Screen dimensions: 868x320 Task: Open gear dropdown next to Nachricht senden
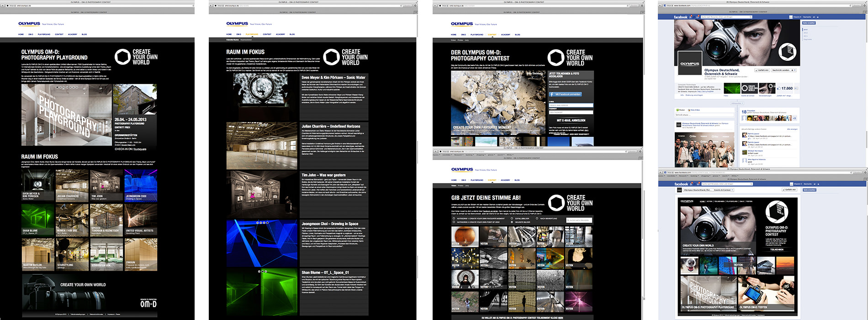click(x=794, y=70)
